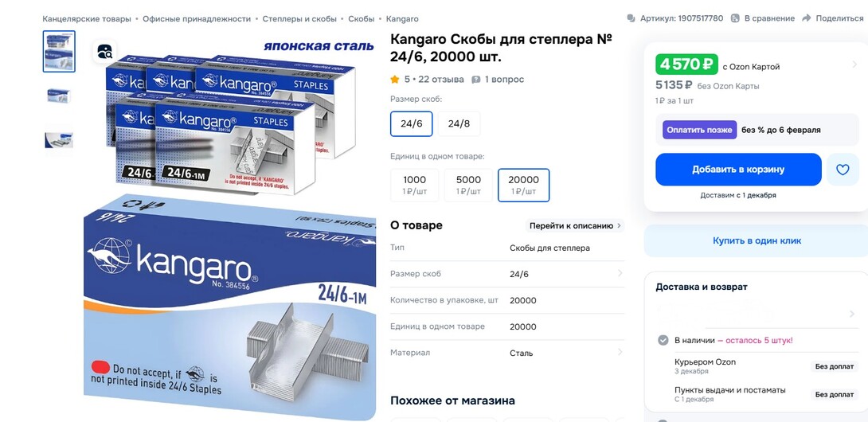Choose the 1000 units option
This screenshot has height=422, width=868.
coord(415,185)
